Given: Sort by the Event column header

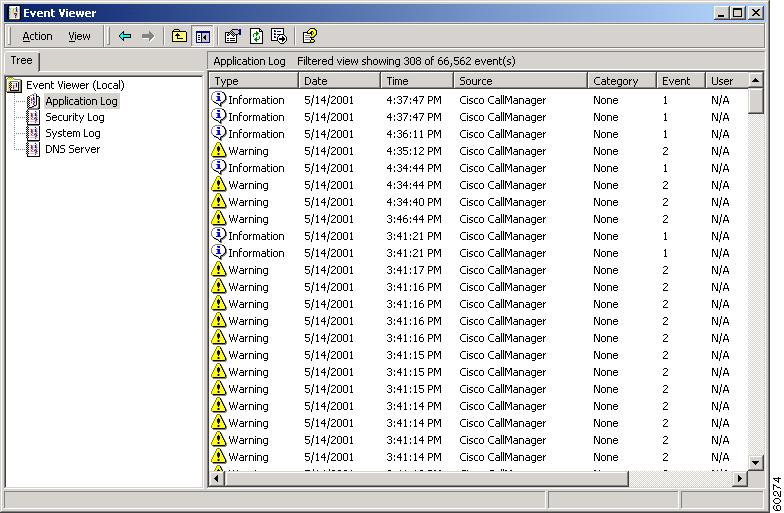Looking at the screenshot, I should 680,80.
